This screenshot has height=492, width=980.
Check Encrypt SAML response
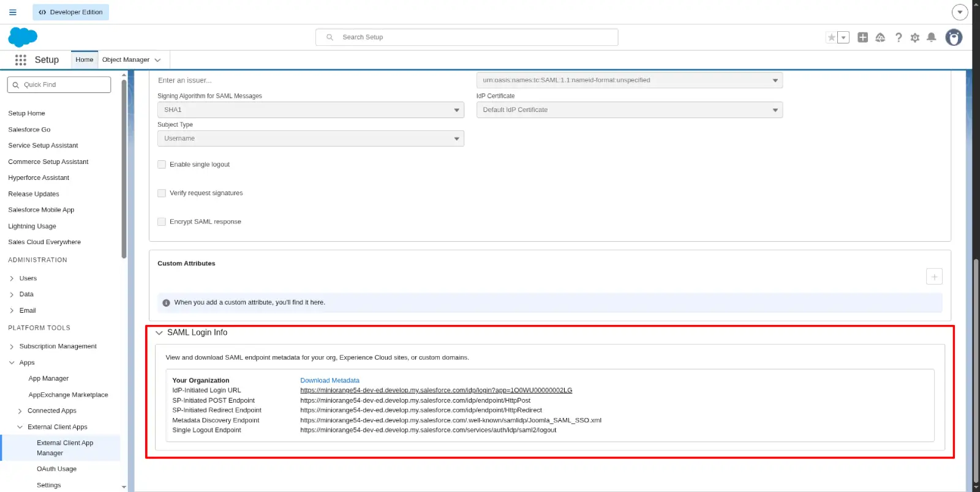pos(162,222)
